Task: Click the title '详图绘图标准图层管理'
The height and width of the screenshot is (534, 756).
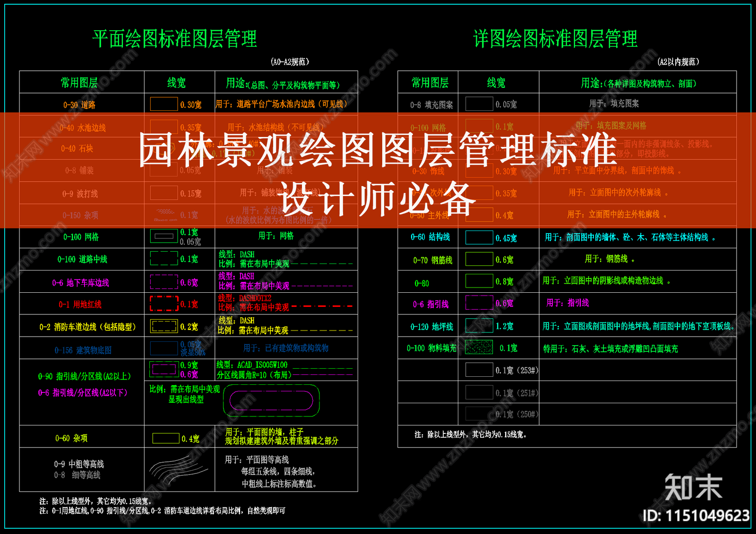Action: tap(555, 39)
